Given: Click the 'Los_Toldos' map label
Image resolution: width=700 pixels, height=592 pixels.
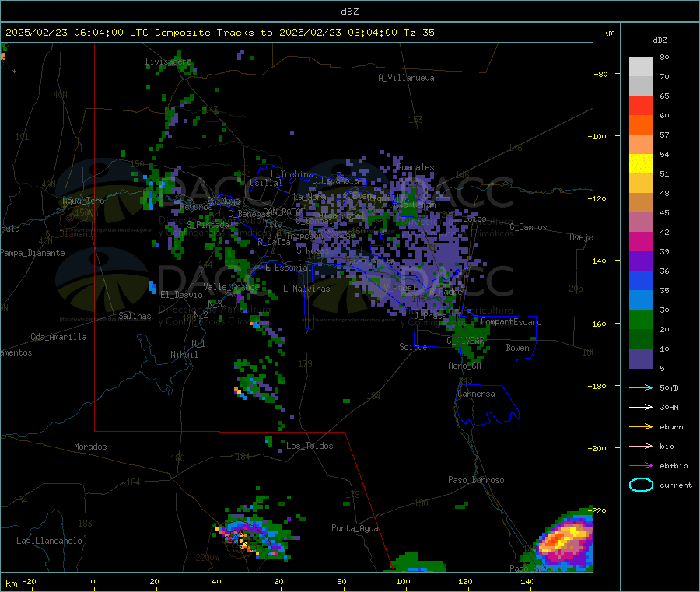Looking at the screenshot, I should (310, 446).
